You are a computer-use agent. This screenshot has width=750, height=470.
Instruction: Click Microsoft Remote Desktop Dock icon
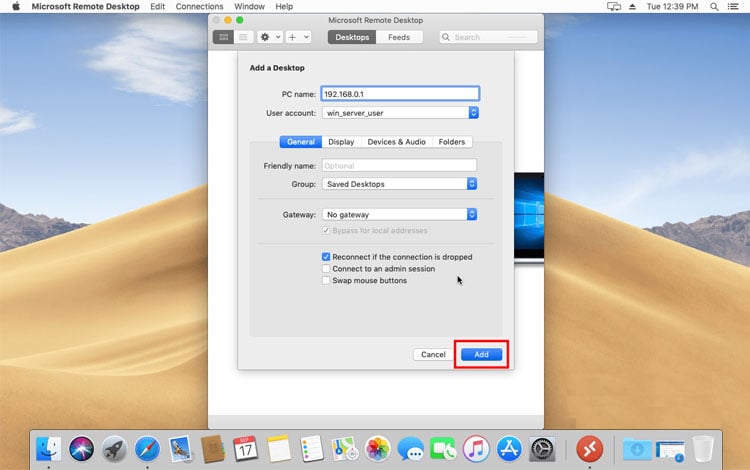click(x=590, y=449)
